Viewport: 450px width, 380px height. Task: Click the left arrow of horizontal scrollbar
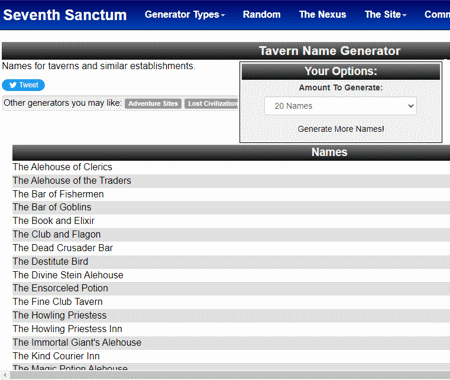[x=5, y=375]
